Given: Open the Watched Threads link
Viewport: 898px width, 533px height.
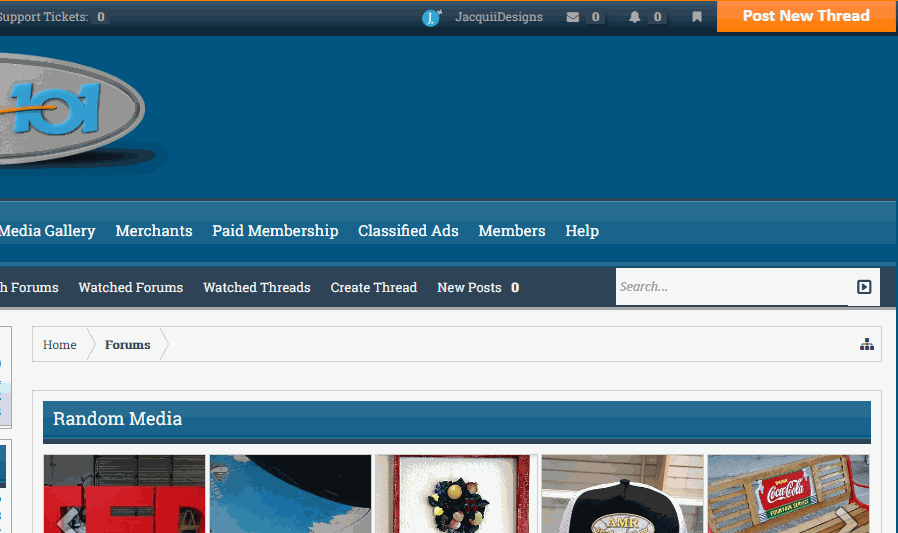Looking at the screenshot, I should pos(257,287).
